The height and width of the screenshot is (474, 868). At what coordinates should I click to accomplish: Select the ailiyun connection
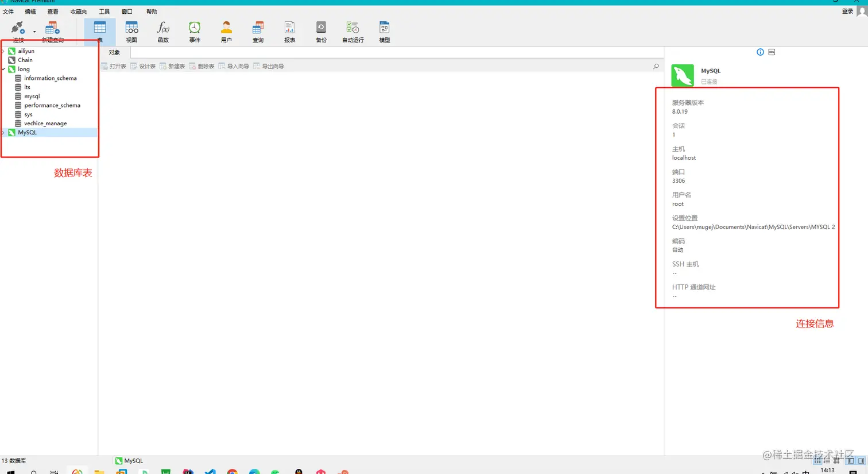pos(26,51)
